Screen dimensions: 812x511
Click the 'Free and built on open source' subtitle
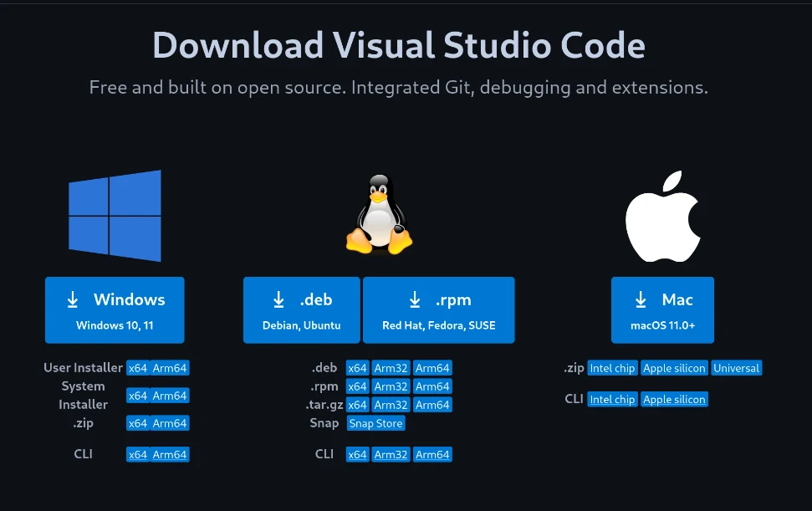(399, 88)
